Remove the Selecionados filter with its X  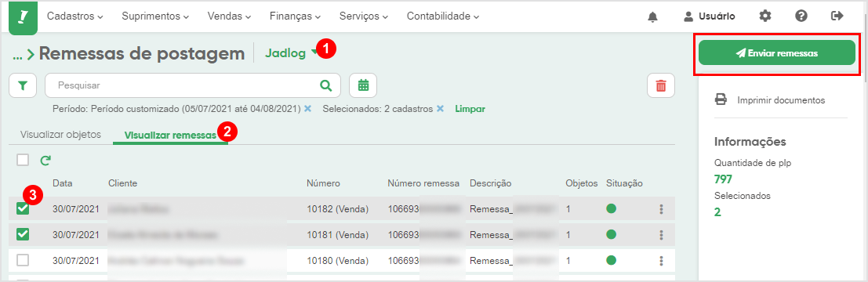(440, 109)
